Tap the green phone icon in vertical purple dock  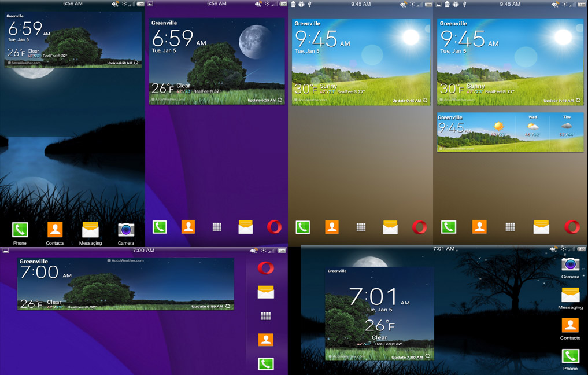[266, 364]
